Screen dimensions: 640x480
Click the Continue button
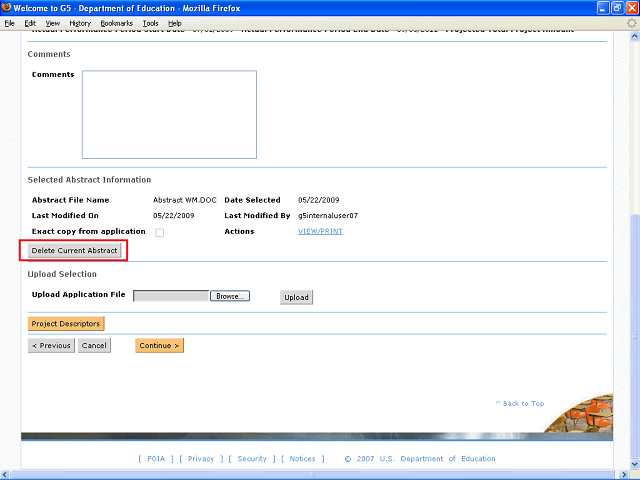[x=160, y=345]
